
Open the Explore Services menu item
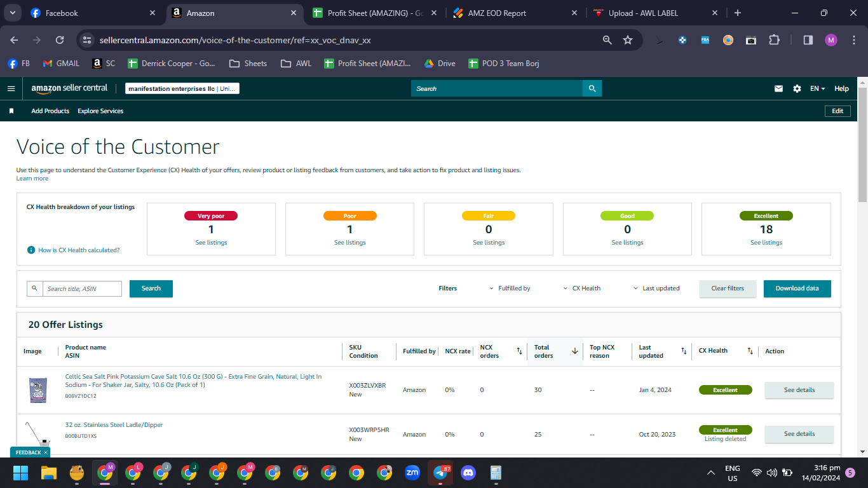click(x=100, y=111)
